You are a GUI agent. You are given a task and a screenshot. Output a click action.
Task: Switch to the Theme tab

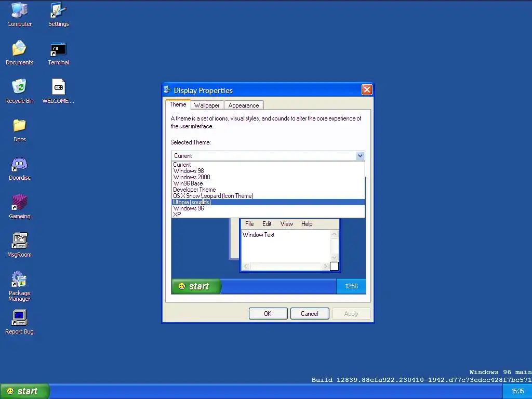click(178, 104)
